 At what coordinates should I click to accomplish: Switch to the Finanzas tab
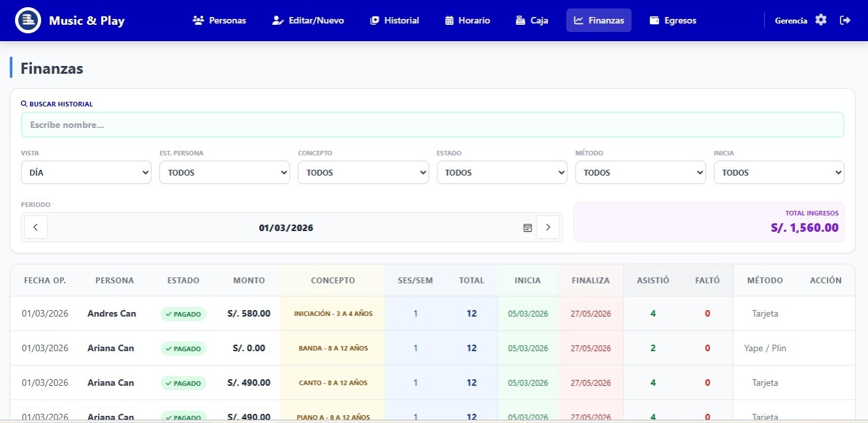tap(598, 20)
